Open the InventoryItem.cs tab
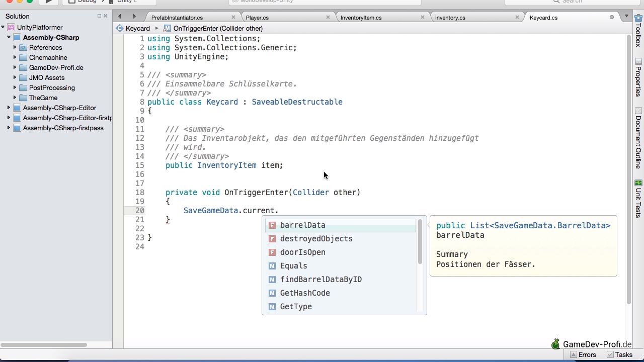 point(361,18)
